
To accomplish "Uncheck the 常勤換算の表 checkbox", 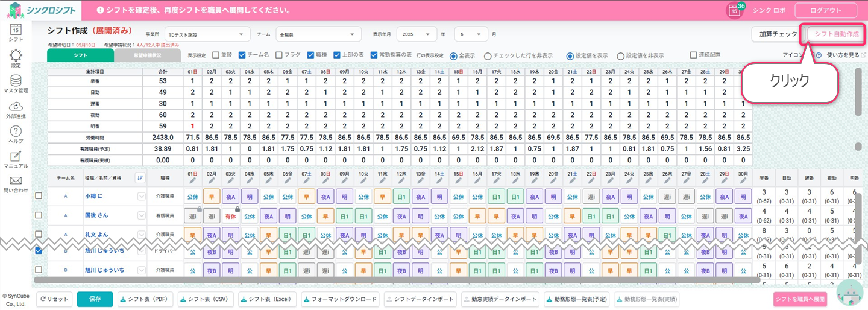I will [x=374, y=55].
